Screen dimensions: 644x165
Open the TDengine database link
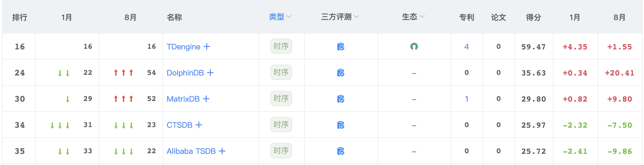[183, 47]
